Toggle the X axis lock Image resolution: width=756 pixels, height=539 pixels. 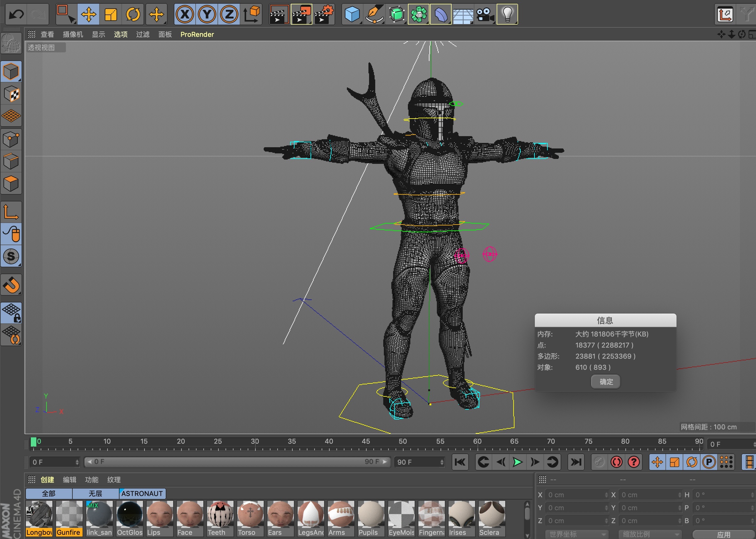[185, 14]
